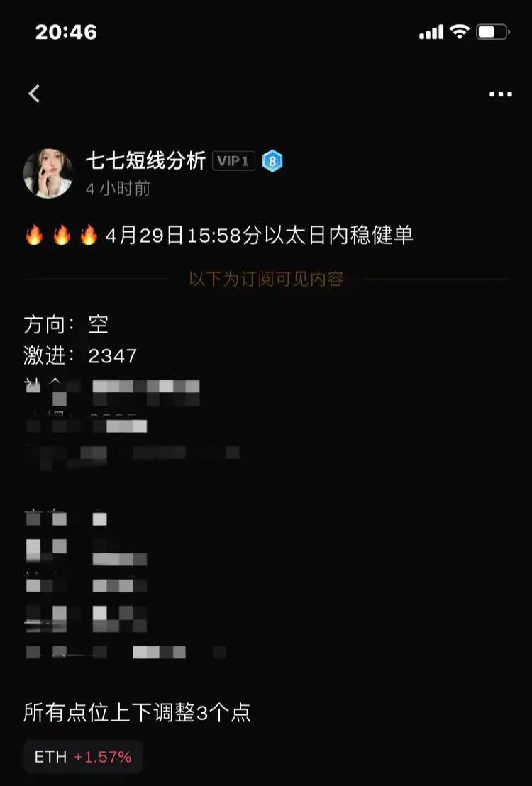Tap the post title 以太日内稳健单
Screen dimensions: 532x786
(x=338, y=235)
